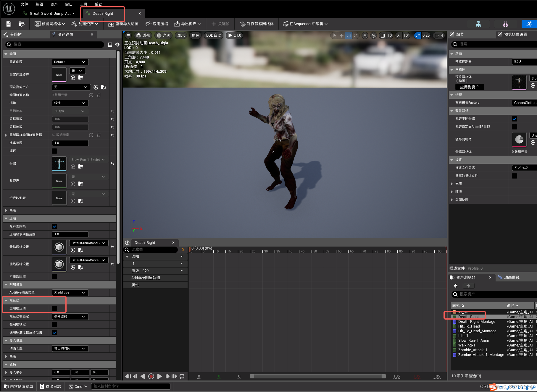The width and height of the screenshot is (537, 392).
Task: Click the Apply to Asset button
Action: (470, 87)
